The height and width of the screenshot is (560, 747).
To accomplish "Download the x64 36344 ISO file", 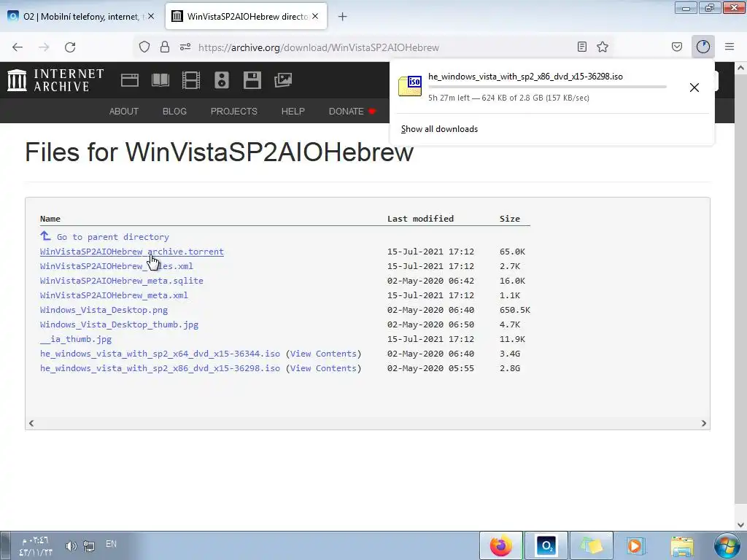I will [160, 354].
